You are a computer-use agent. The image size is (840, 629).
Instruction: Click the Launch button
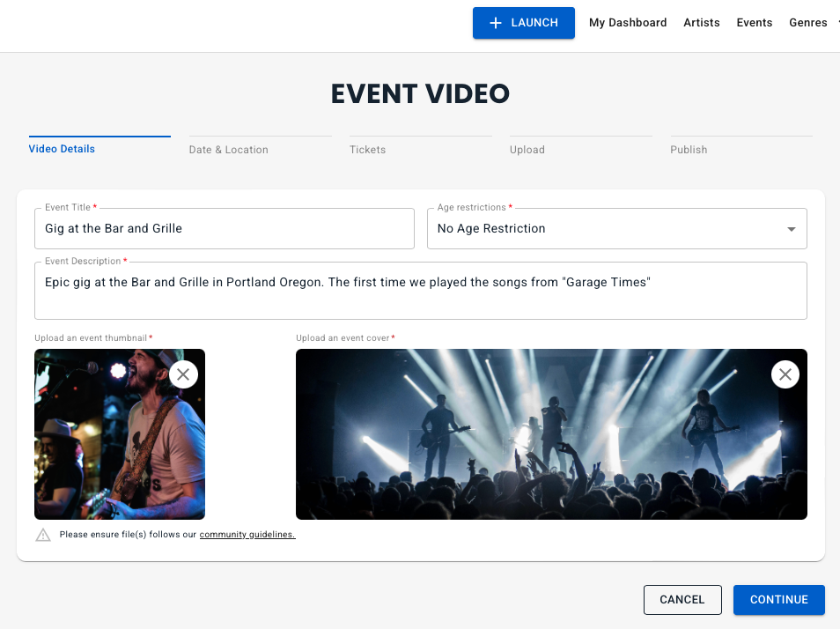523,23
